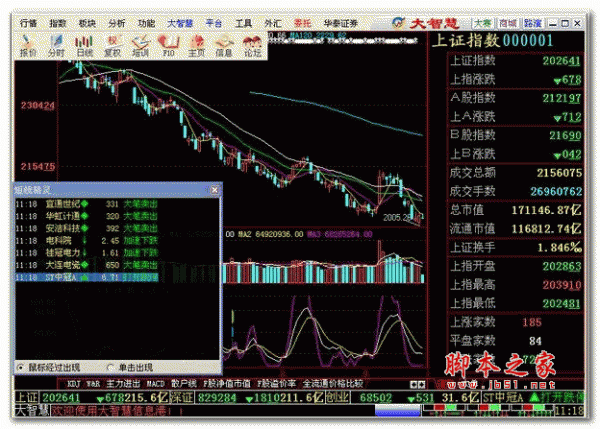Open the 行情 menu
The height and width of the screenshot is (429, 600).
click(28, 24)
